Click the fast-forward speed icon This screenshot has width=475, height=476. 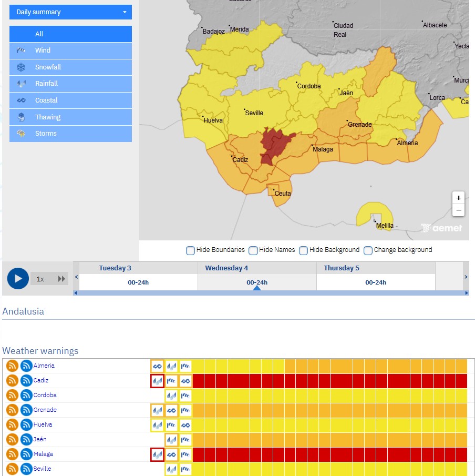(62, 279)
